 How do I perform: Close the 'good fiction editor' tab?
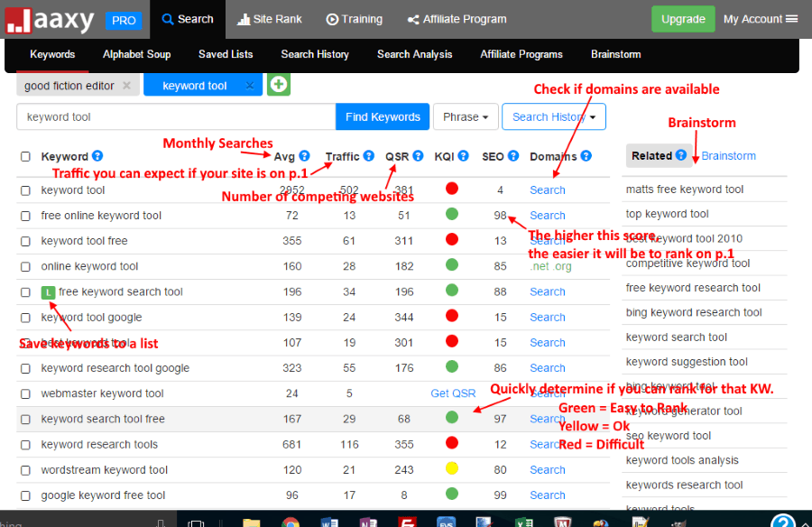[x=126, y=86]
